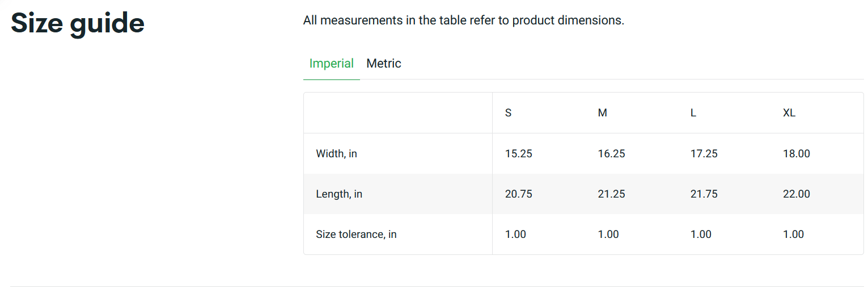Click width value 17.25 for size L
868x293 pixels.
(x=704, y=153)
